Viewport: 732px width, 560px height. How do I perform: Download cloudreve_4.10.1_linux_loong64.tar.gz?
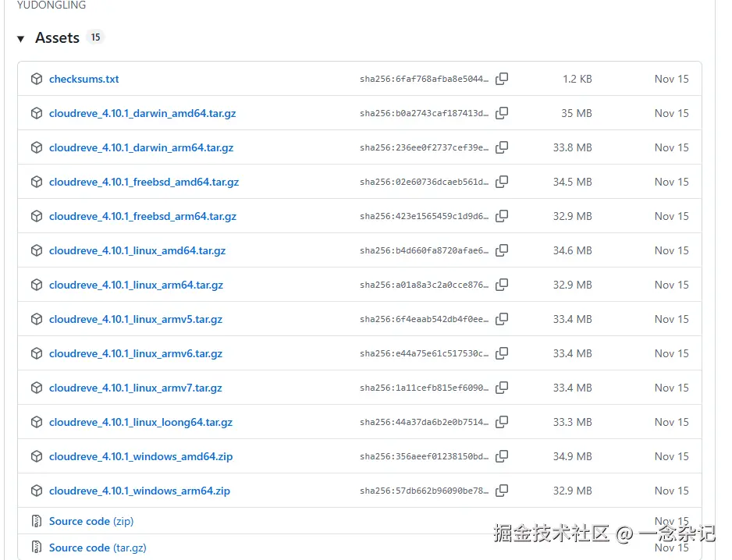tap(140, 422)
